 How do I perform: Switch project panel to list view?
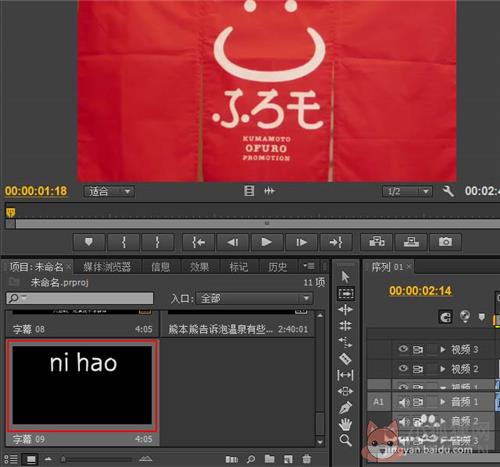coord(11,459)
